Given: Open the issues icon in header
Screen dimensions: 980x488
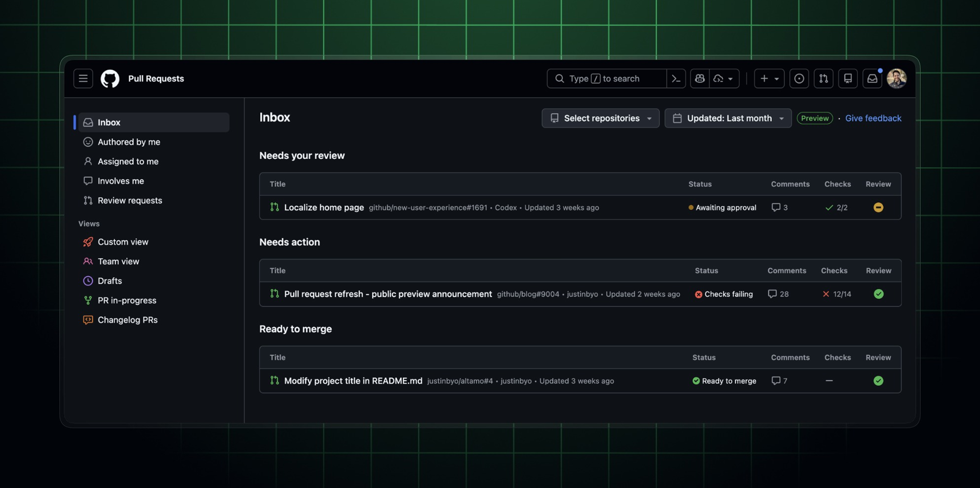Looking at the screenshot, I should click(x=799, y=78).
